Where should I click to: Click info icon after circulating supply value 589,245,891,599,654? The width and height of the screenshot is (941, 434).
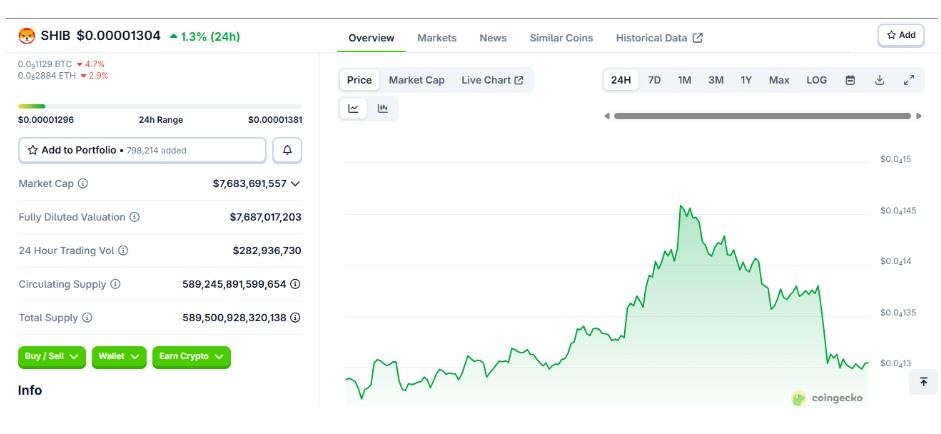coord(295,284)
